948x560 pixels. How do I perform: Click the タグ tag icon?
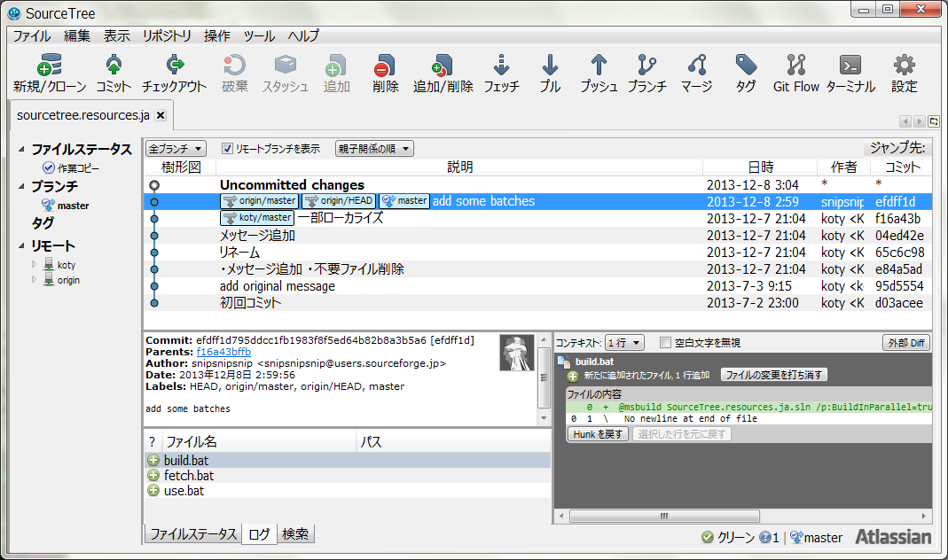click(746, 66)
